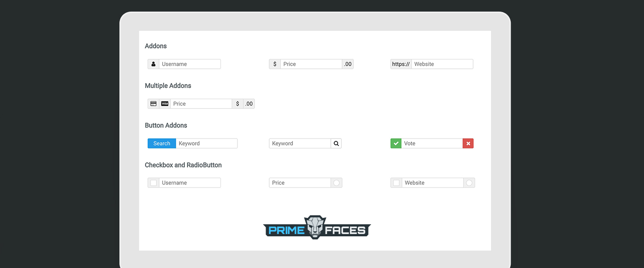
Task: Select the radio button beside Price
Action: [337, 183]
